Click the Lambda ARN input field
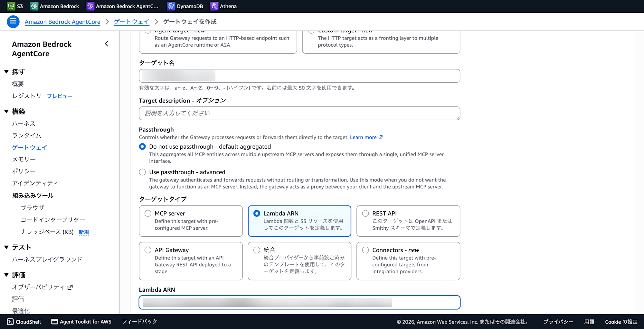This screenshot has width=644, height=329. (299, 302)
